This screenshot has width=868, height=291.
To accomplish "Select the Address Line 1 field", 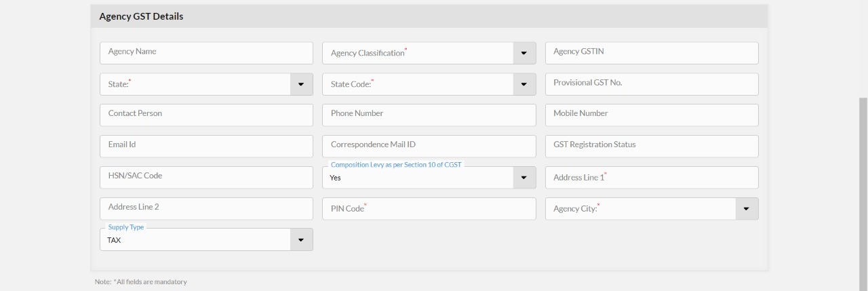I will (x=651, y=178).
